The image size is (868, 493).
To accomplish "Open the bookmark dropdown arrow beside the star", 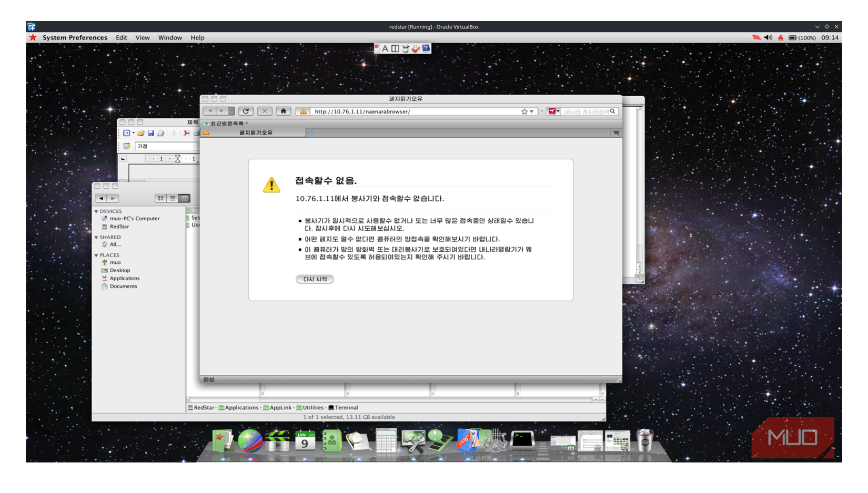I will pos(531,111).
